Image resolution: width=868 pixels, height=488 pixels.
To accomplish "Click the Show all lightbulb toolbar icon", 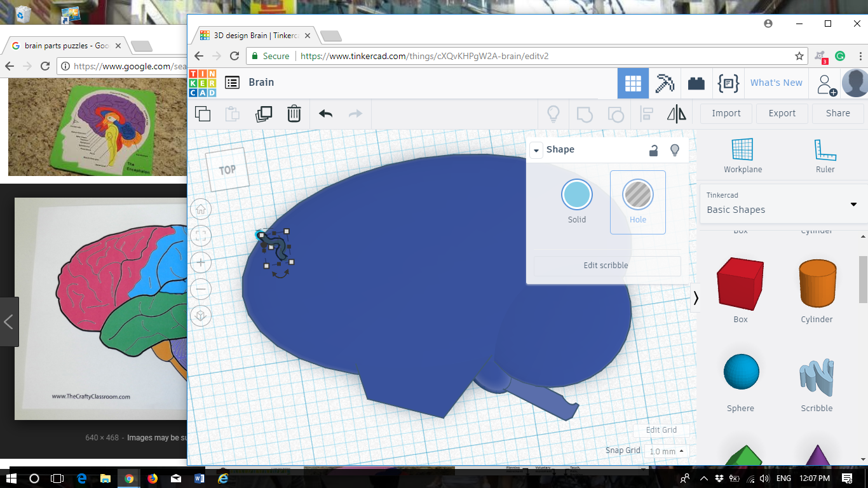I will (x=553, y=114).
